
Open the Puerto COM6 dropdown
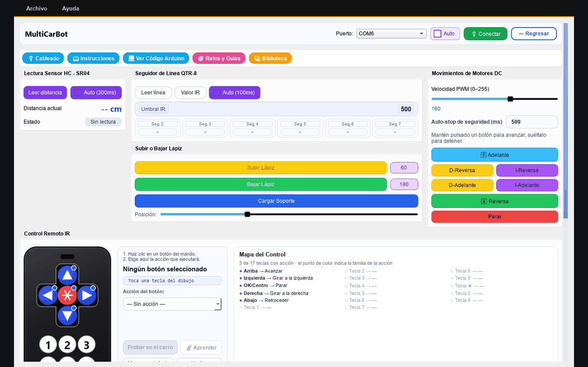392,33
